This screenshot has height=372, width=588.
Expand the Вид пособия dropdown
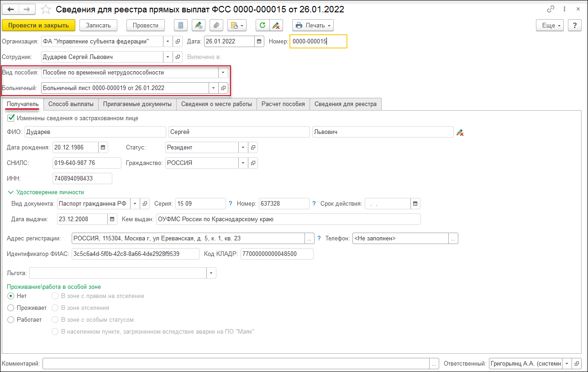[x=223, y=72]
